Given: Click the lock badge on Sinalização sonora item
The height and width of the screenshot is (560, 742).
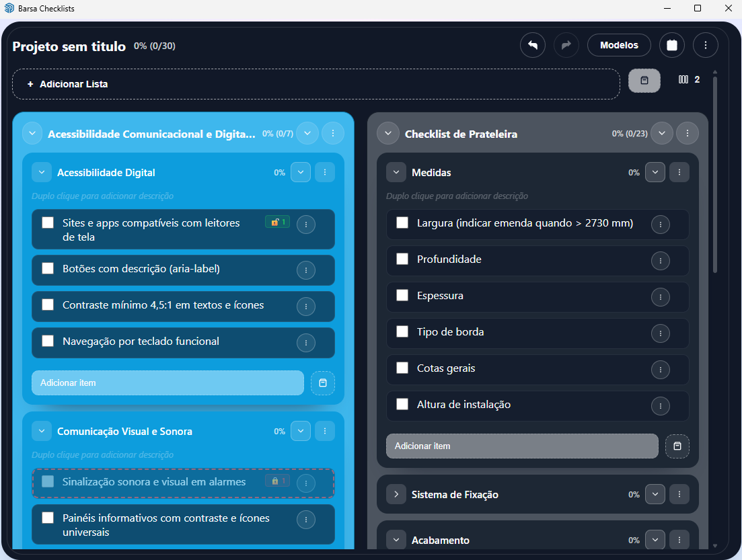Looking at the screenshot, I should point(276,481).
